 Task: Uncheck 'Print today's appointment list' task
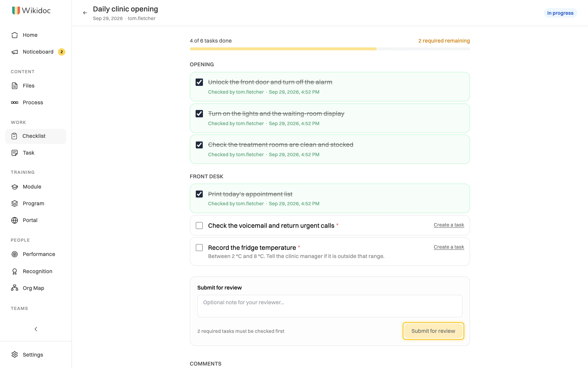pyautogui.click(x=199, y=194)
